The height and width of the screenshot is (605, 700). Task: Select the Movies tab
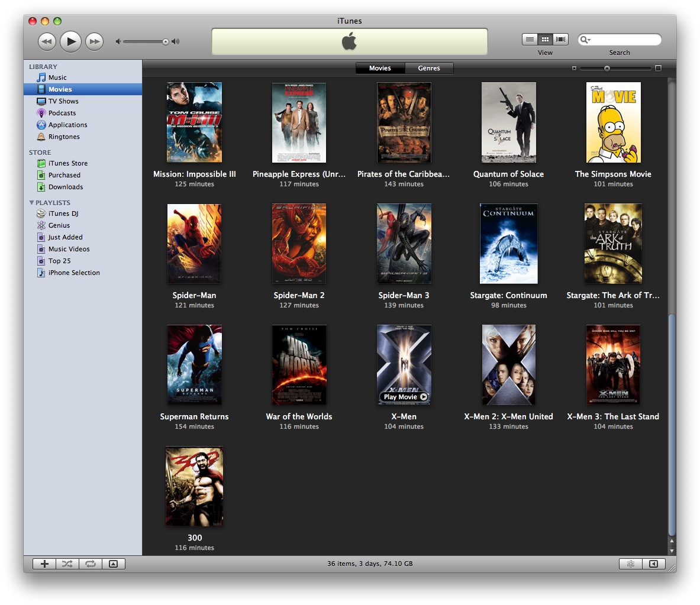380,68
